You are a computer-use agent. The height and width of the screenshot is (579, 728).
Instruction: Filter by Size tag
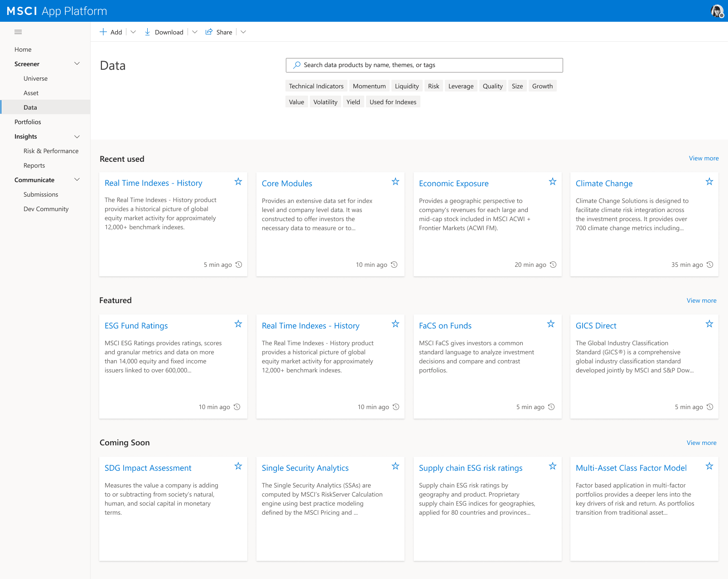(517, 86)
